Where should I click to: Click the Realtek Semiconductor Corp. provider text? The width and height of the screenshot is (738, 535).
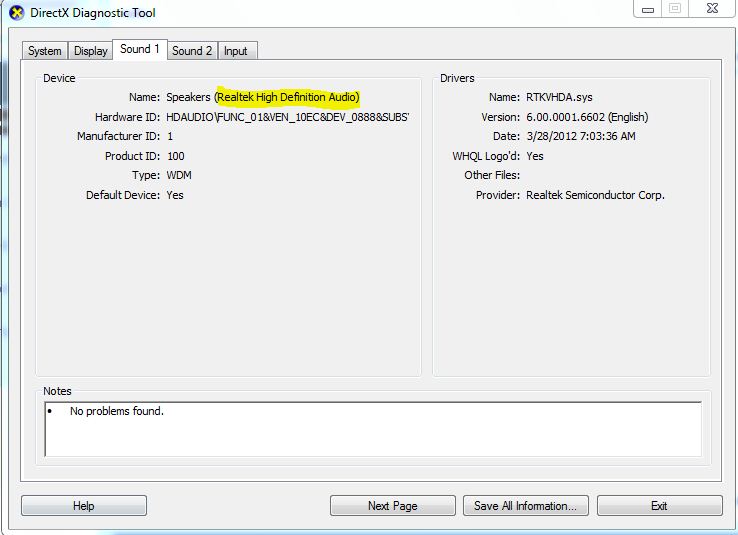pyautogui.click(x=595, y=195)
